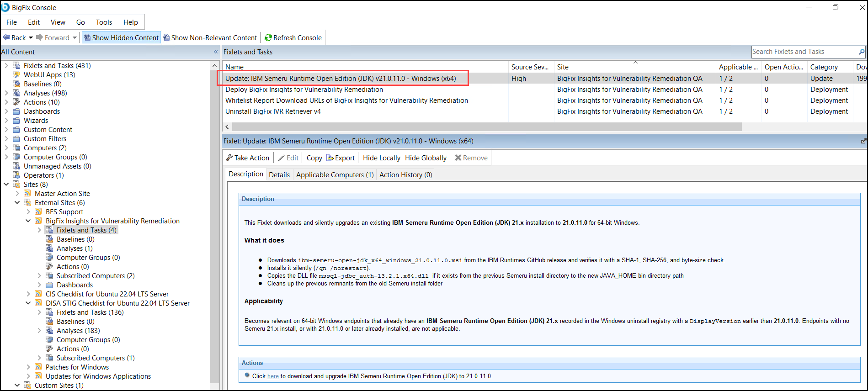Click the search magnifier in Search Fixlets box

pos(862,52)
